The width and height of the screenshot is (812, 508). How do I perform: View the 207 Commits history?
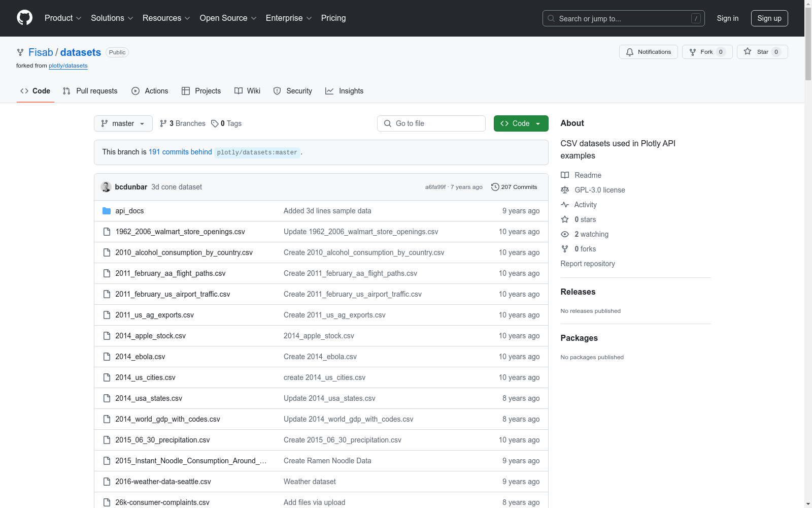click(x=514, y=187)
